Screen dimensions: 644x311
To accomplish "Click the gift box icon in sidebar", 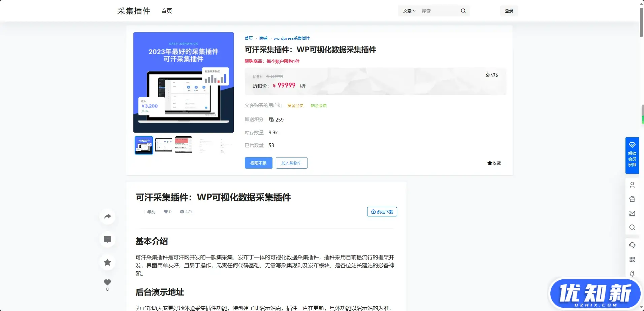I will [632, 199].
